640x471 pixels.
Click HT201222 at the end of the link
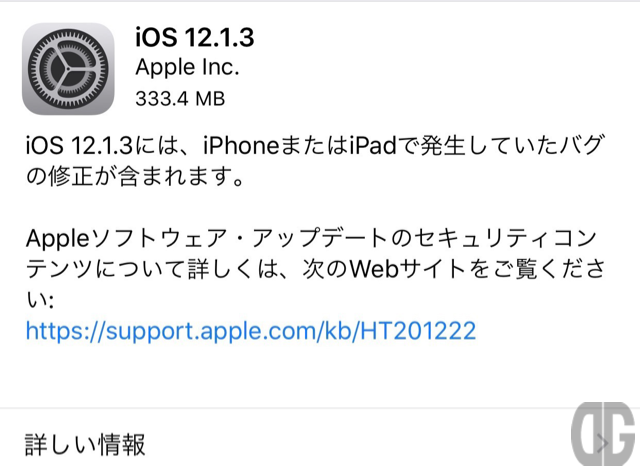(418, 331)
